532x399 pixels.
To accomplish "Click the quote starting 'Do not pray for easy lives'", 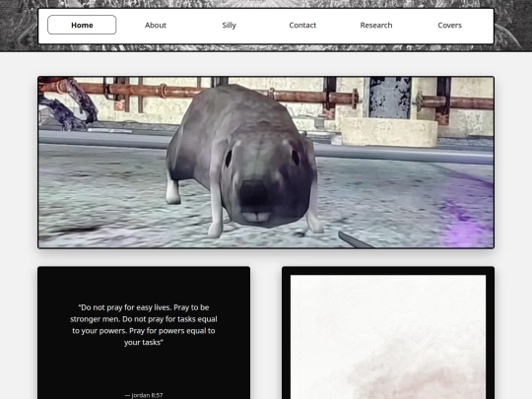I will [x=144, y=325].
